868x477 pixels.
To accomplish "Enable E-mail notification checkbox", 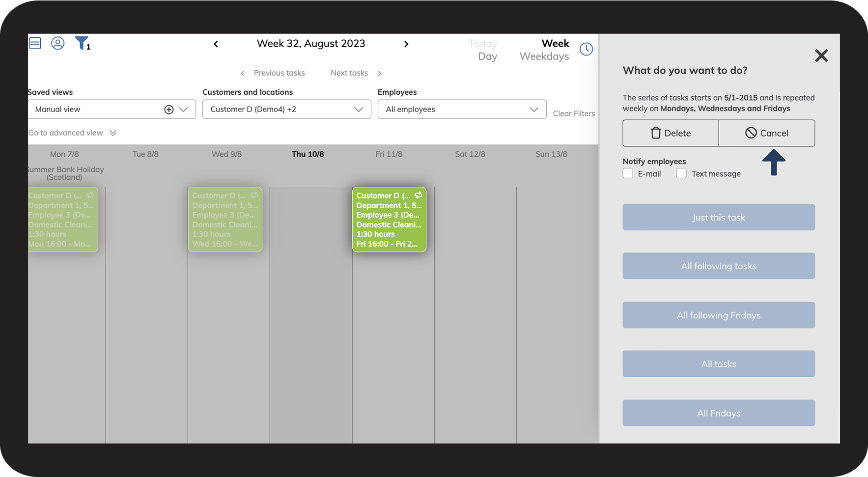I will pyautogui.click(x=628, y=173).
